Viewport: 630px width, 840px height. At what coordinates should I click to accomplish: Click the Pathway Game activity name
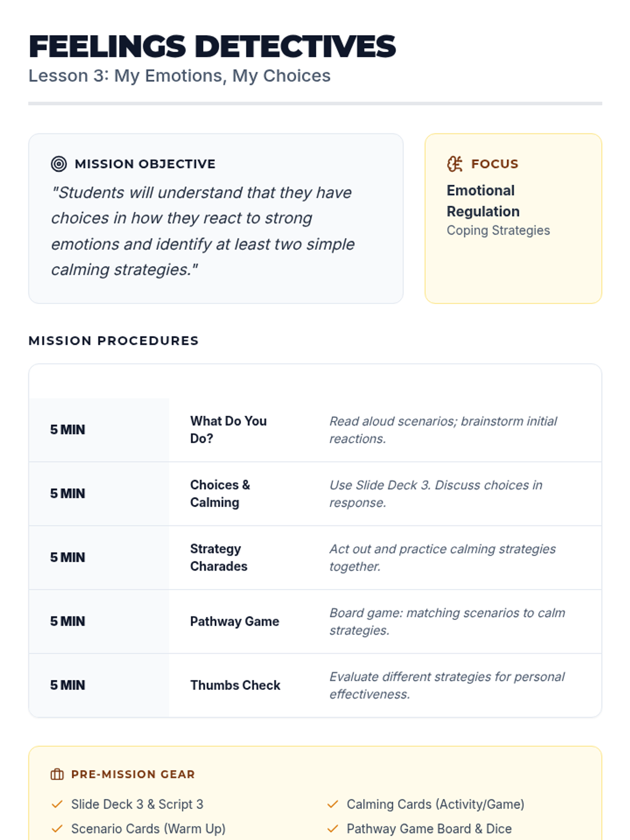235,622
